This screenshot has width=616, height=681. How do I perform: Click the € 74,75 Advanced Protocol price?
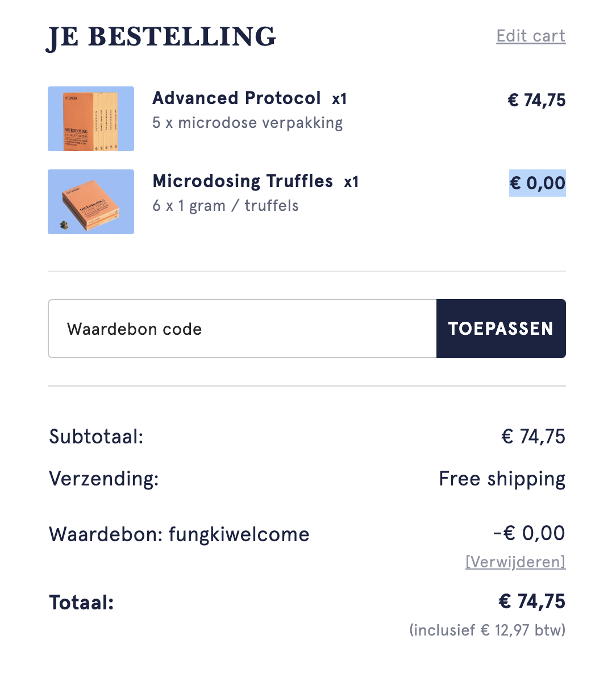536,100
